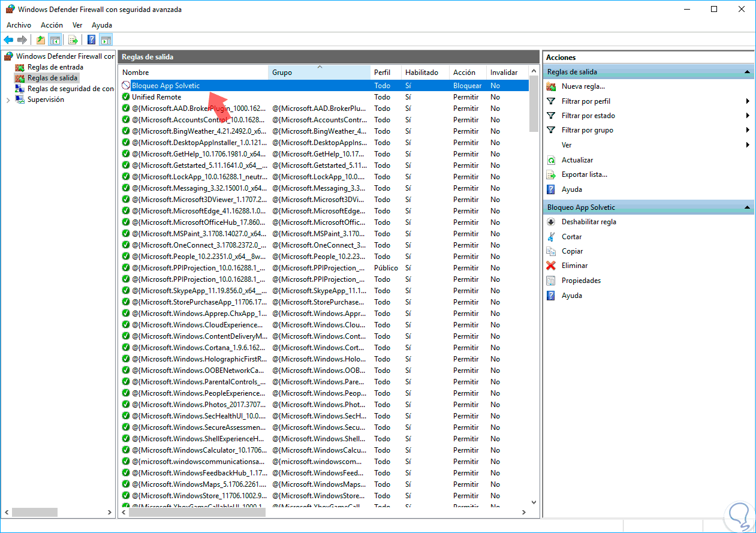
Task: Click the Reglas de entrada firewall icon
Action: pyautogui.click(x=20, y=67)
